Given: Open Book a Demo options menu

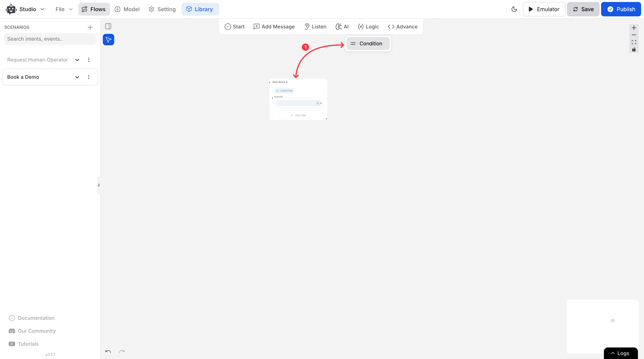Looking at the screenshot, I should (89, 77).
